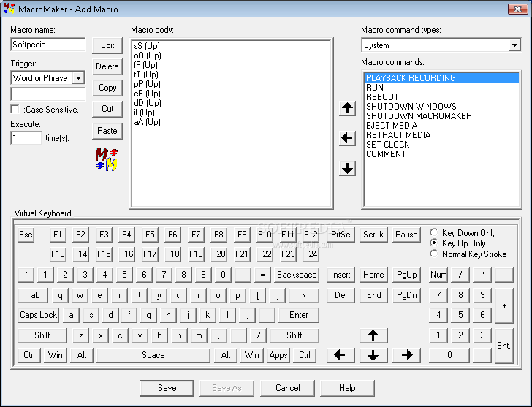Click the ScrLk virtual key
532x407 pixels.
coord(373,235)
